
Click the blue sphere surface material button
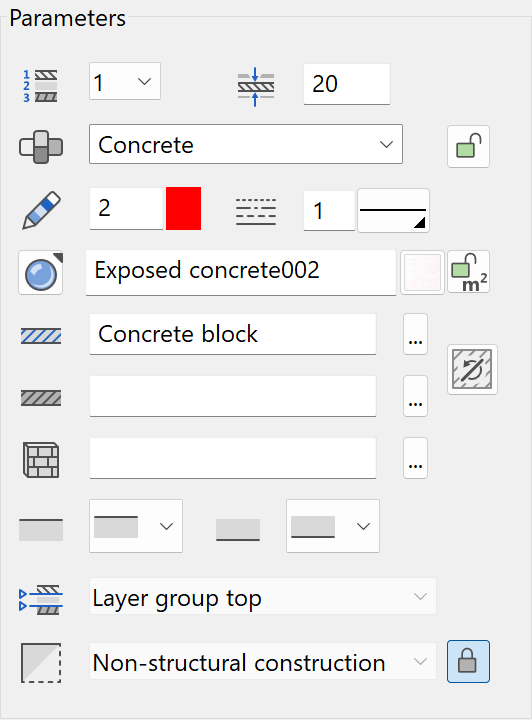pyautogui.click(x=41, y=273)
